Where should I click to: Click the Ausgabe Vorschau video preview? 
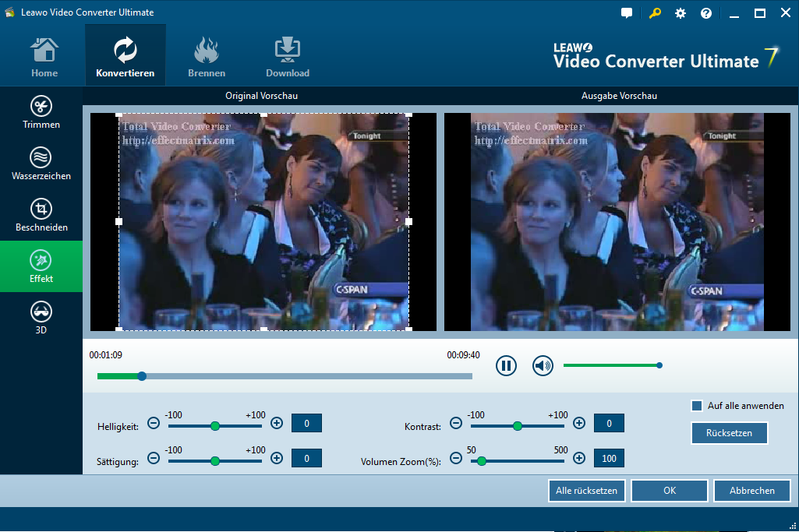(x=617, y=222)
